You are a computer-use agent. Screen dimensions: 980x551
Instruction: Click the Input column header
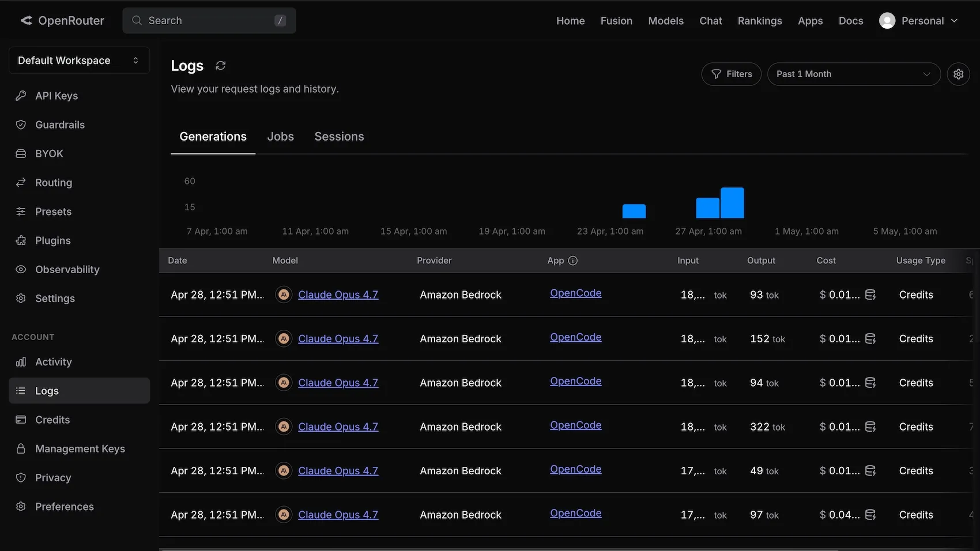click(x=688, y=261)
